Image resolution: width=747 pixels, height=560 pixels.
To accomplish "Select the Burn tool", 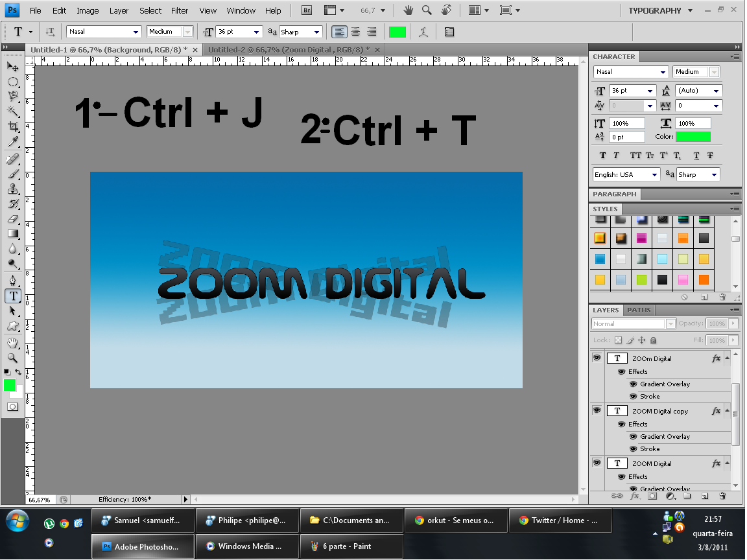I will [x=13, y=264].
